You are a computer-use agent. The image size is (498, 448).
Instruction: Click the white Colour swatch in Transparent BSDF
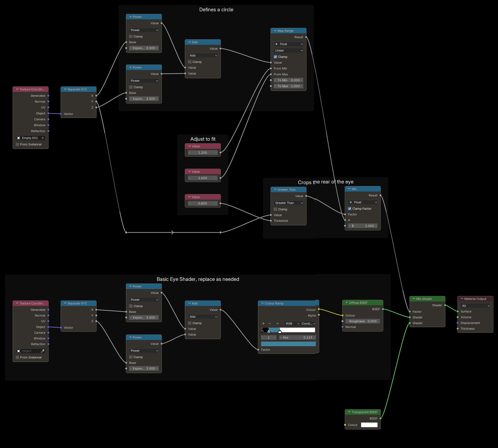tap(369, 425)
